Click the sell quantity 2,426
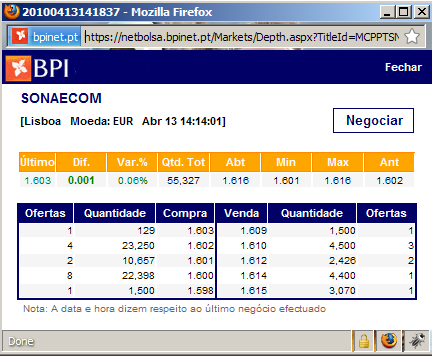This screenshot has height=360, width=432. [x=342, y=261]
